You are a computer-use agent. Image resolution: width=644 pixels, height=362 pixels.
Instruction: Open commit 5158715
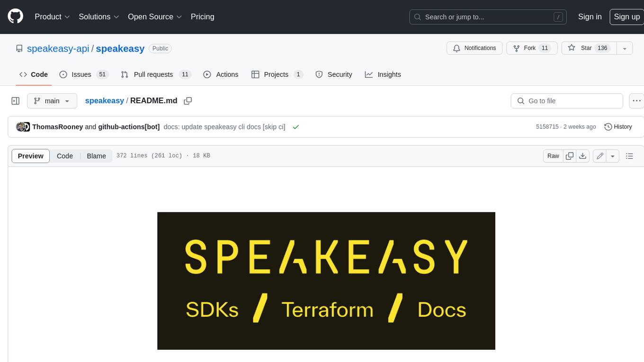tap(547, 127)
